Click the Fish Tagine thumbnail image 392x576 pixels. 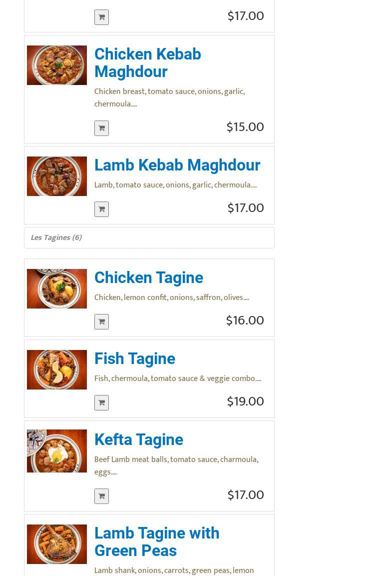click(57, 369)
